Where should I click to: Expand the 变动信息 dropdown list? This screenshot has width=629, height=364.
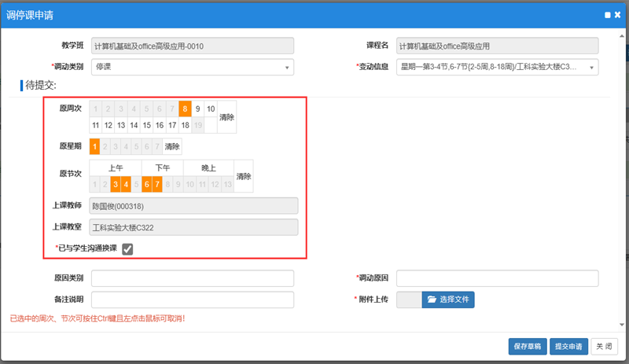[x=497, y=67]
